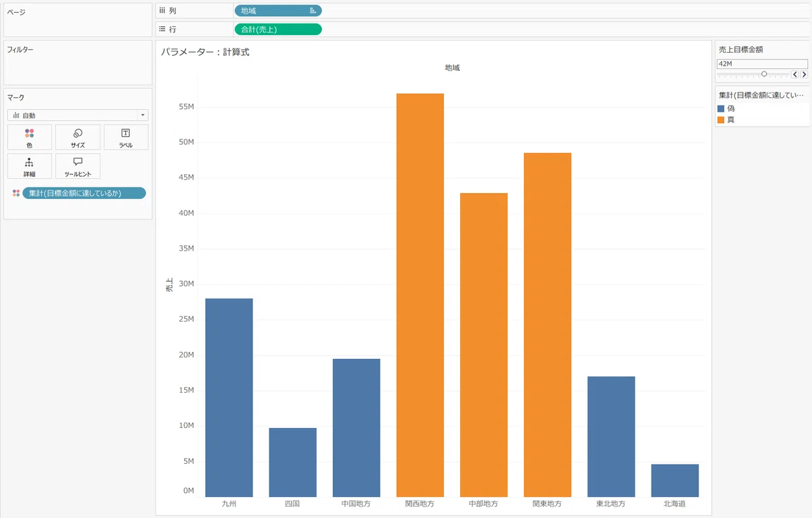Select the orange 関西地方 bar
Screen dimensions: 812x518
(x=420, y=295)
